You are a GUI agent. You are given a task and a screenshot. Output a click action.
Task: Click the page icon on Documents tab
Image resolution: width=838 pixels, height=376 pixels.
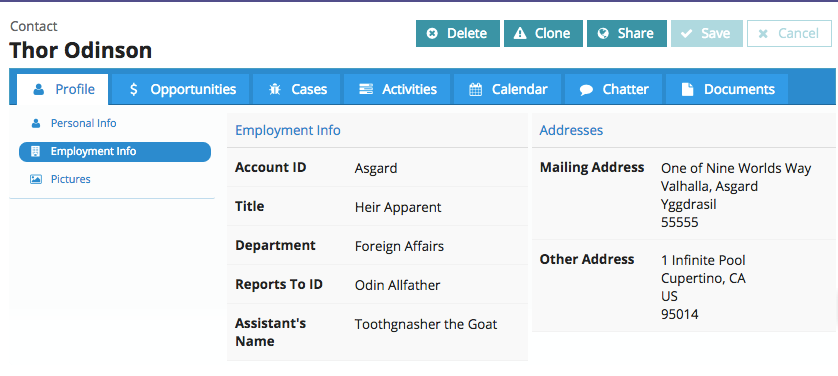point(687,90)
